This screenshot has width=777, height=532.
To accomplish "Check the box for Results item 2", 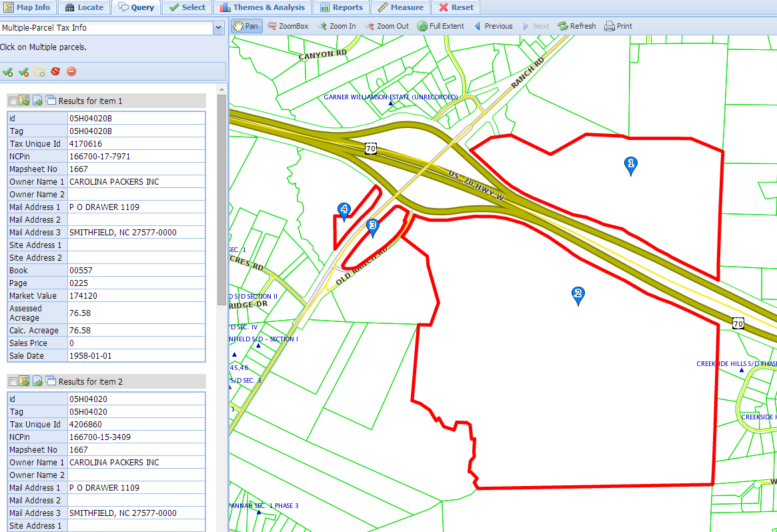I will (x=12, y=382).
